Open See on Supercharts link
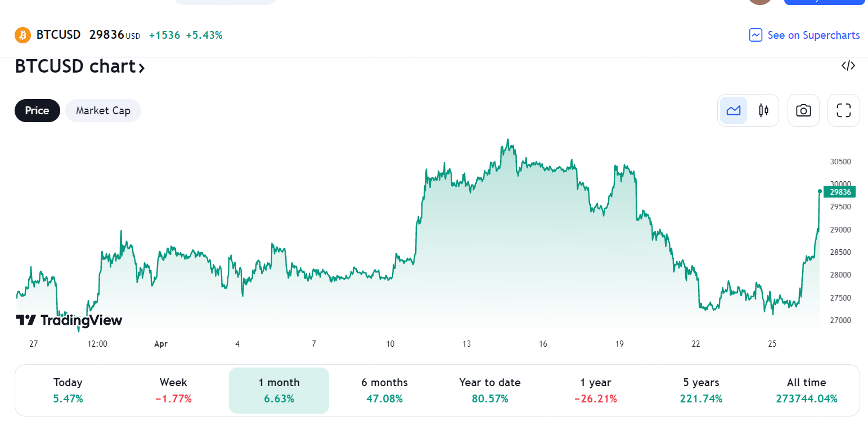The height and width of the screenshot is (430, 868). (x=813, y=35)
